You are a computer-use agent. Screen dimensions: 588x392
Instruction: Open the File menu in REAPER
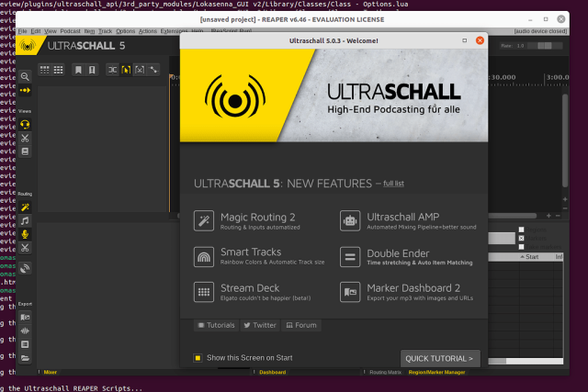pyautogui.click(x=22, y=31)
